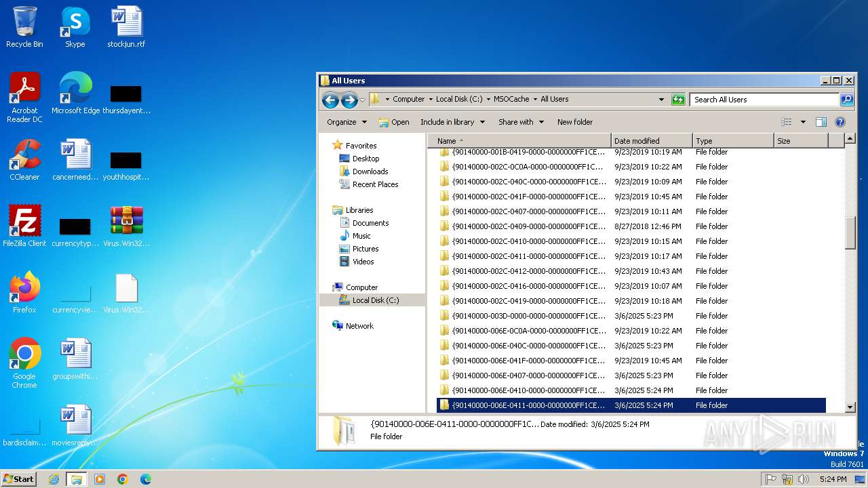Expand Local Disk (C:) breadcrumb arrow

(x=488, y=99)
